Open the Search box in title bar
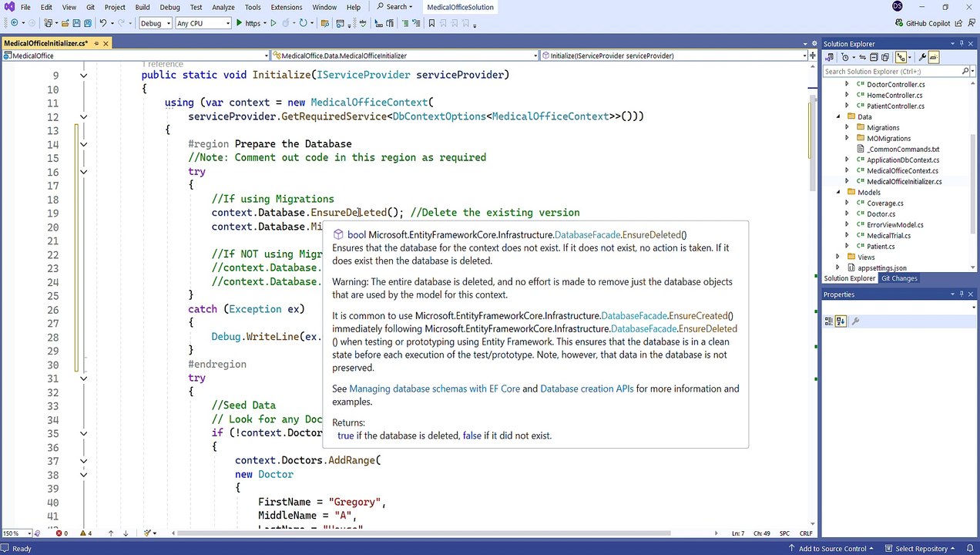Screen dimensions: 980x555 [x=395, y=7]
